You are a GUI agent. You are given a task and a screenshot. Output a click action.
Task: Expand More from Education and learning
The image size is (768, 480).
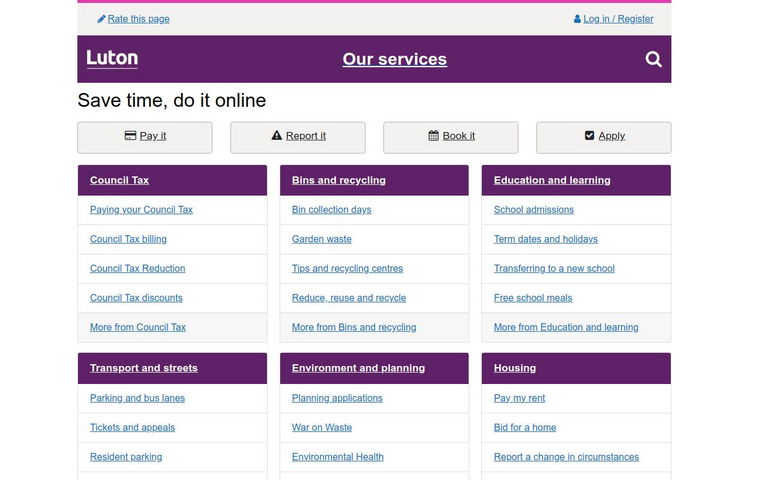click(565, 328)
